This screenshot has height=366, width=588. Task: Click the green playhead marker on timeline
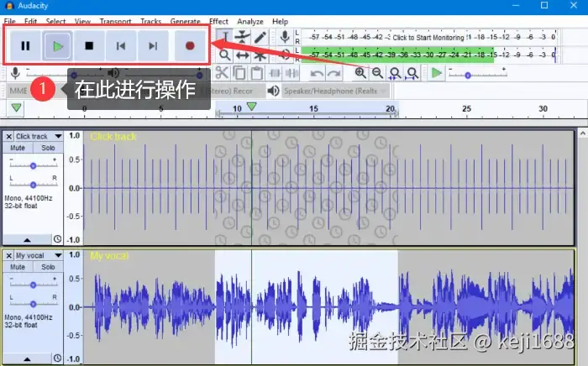(252, 107)
